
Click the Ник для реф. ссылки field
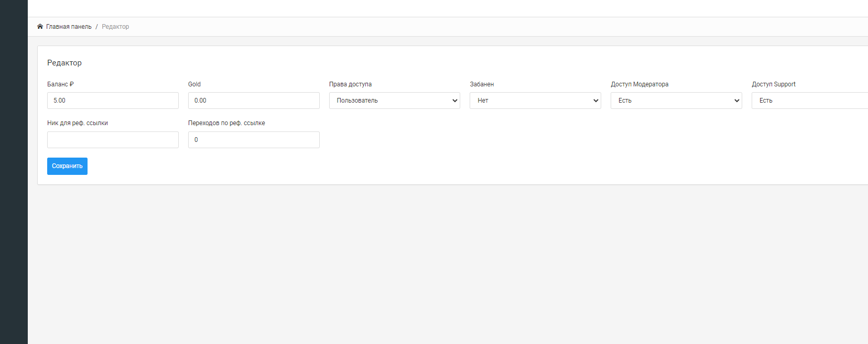pos(113,140)
